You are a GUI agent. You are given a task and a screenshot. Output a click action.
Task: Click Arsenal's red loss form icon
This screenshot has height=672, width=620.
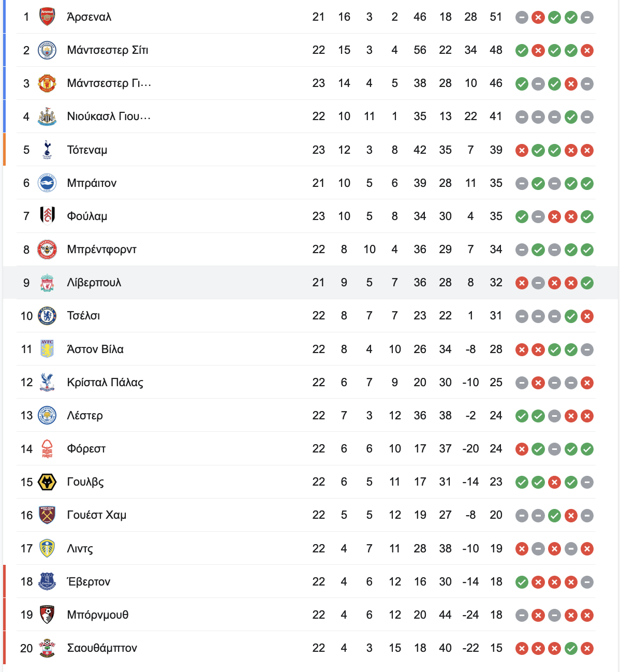[538, 18]
